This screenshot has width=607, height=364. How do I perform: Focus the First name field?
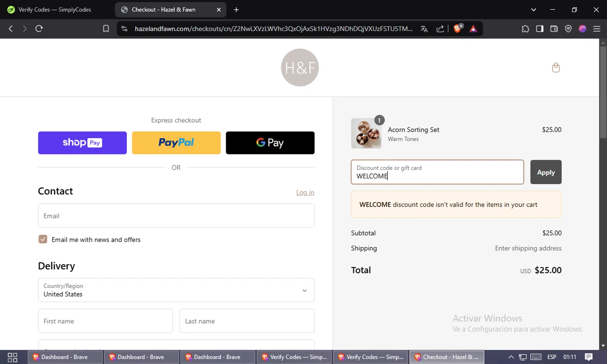coord(105,321)
